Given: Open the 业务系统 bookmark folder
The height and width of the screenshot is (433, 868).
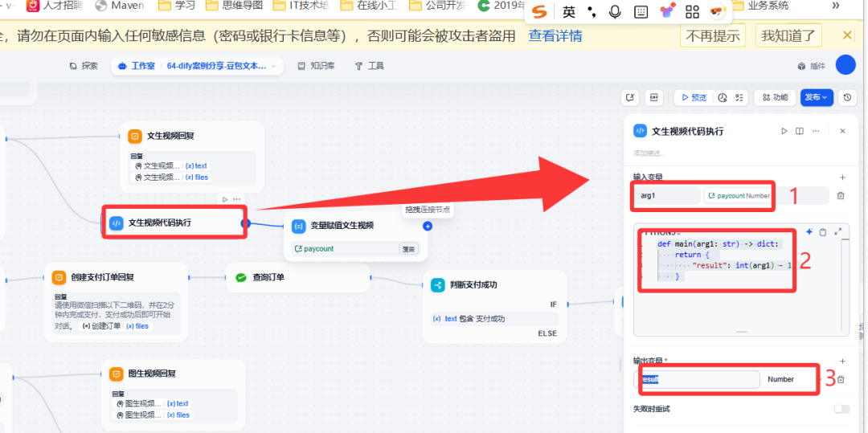Looking at the screenshot, I should [760, 6].
